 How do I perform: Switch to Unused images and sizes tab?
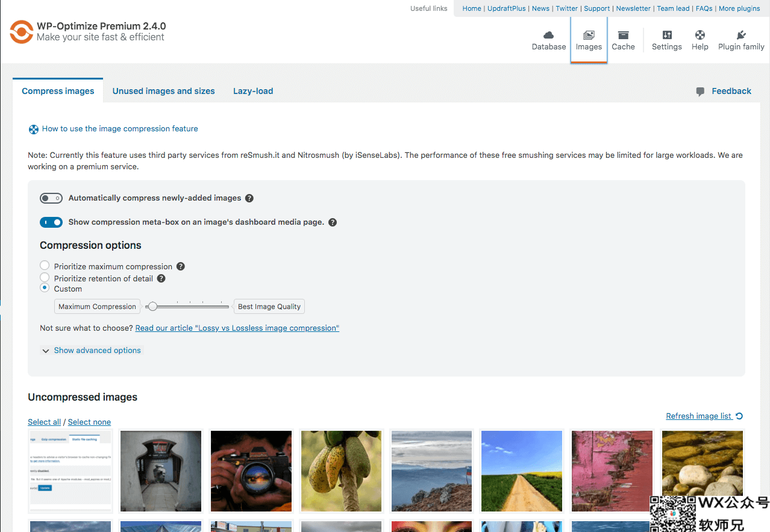pyautogui.click(x=163, y=91)
